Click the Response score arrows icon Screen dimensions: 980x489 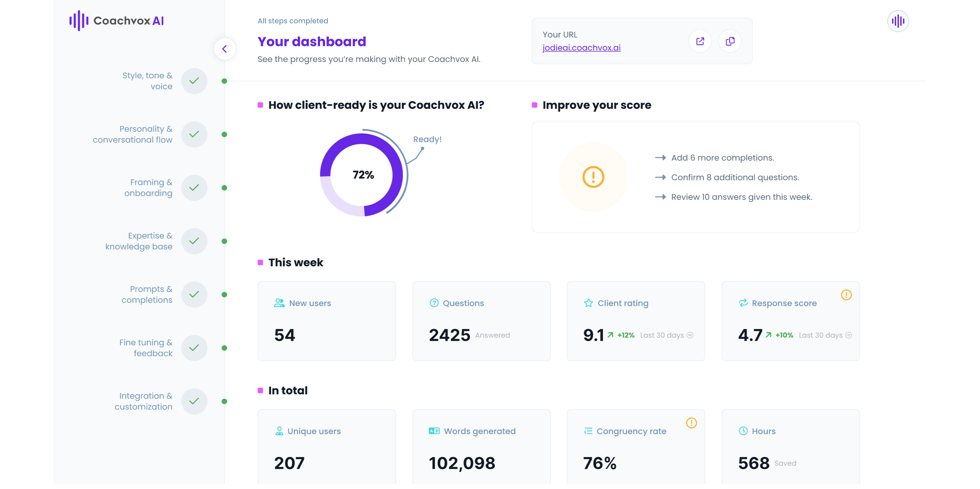[743, 303]
